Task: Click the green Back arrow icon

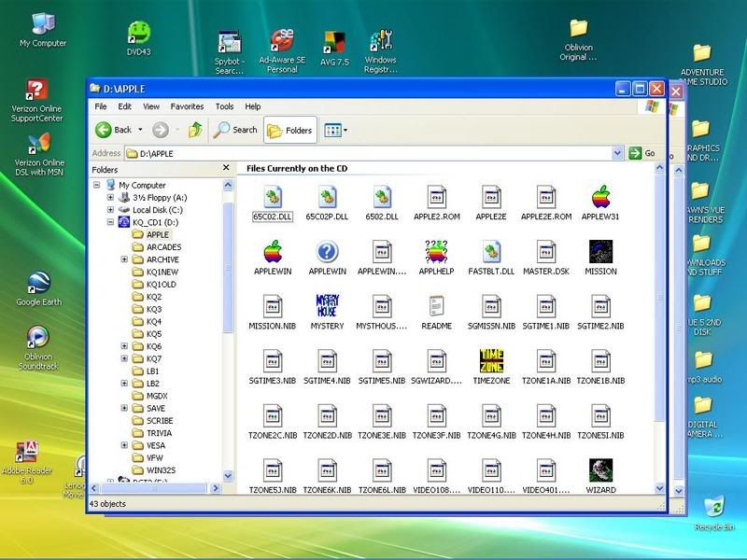Action: [104, 130]
